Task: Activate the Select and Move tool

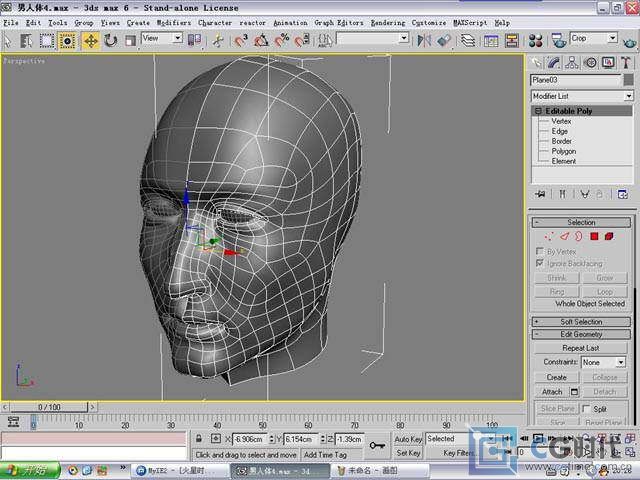Action: click(x=91, y=41)
